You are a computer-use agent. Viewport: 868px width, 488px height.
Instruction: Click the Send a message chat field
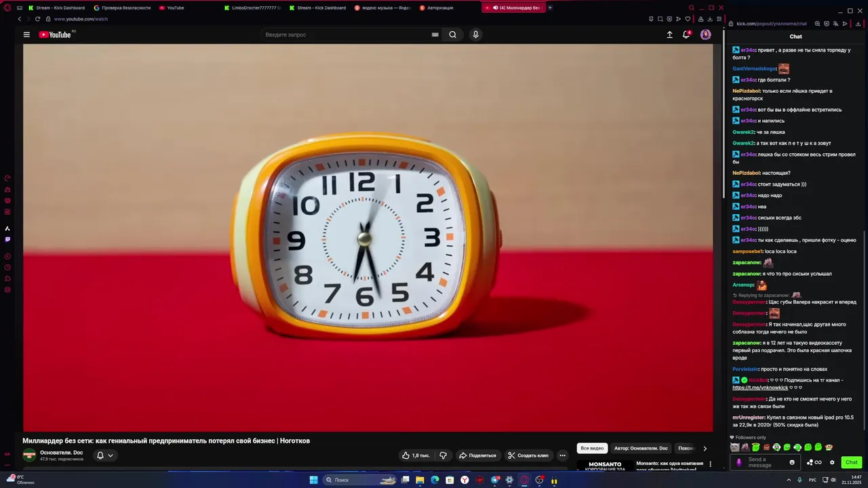[x=766, y=462]
